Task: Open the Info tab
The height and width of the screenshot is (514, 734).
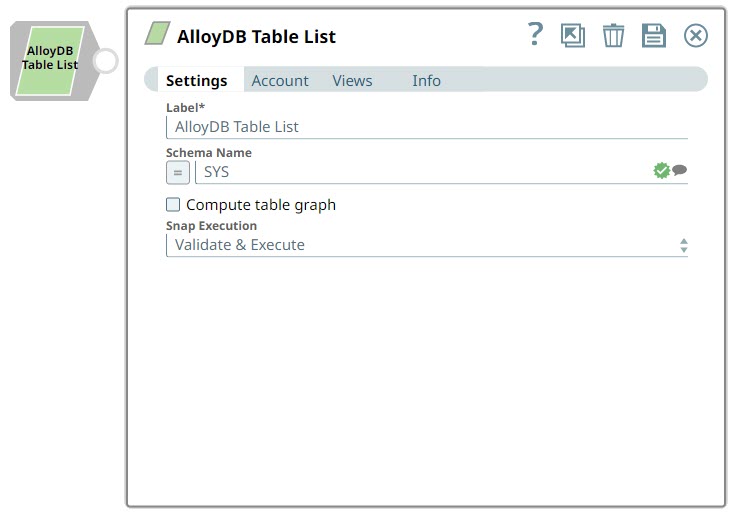Action: point(426,81)
